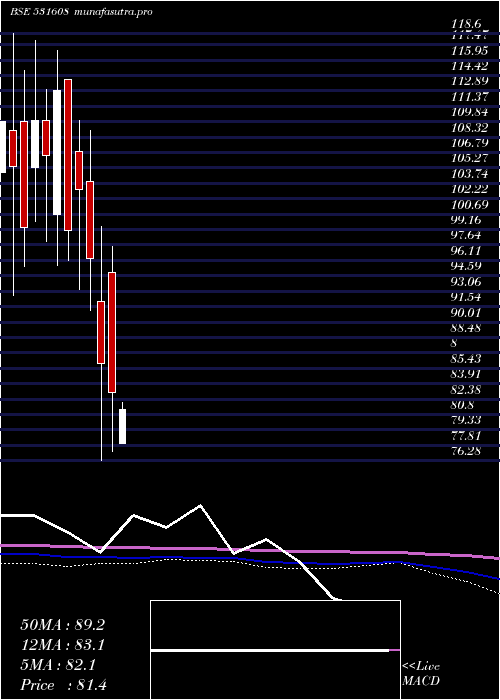The width and height of the screenshot is (500, 700).
Task: Click the 90.01 price axis label
Action: coord(467,313)
